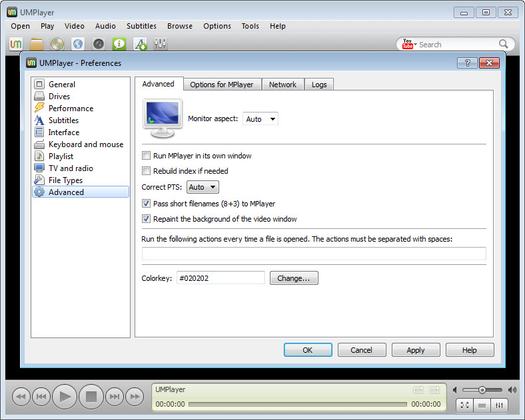The width and height of the screenshot is (525, 420).
Task: Click the stop button
Action: [x=91, y=397]
